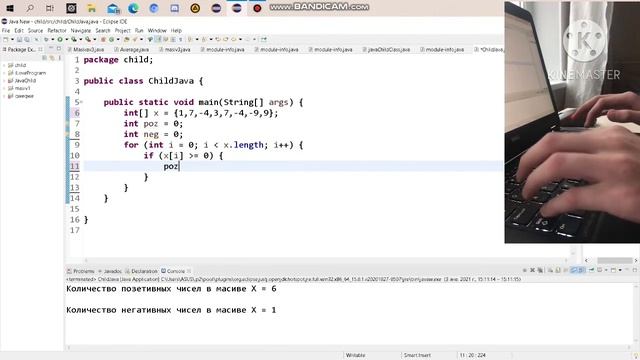Select the Javadoc view tab
This screenshot has height=360, width=640.
pos(110,271)
